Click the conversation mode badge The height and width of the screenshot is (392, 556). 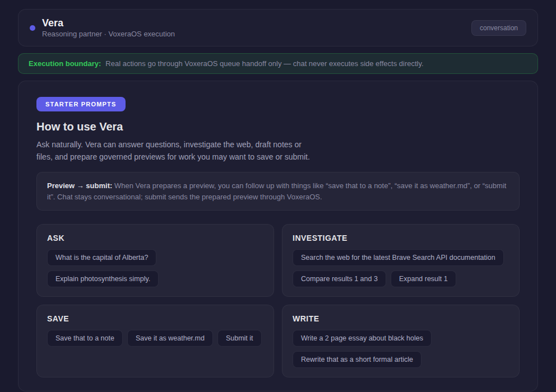(x=499, y=28)
